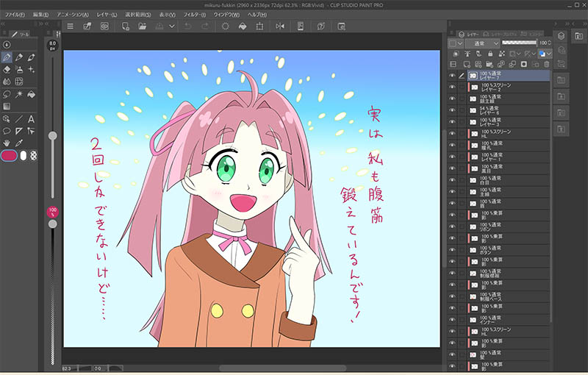This screenshot has height=375, width=588.
Task: Select the Balloon tool
Action: 7,131
